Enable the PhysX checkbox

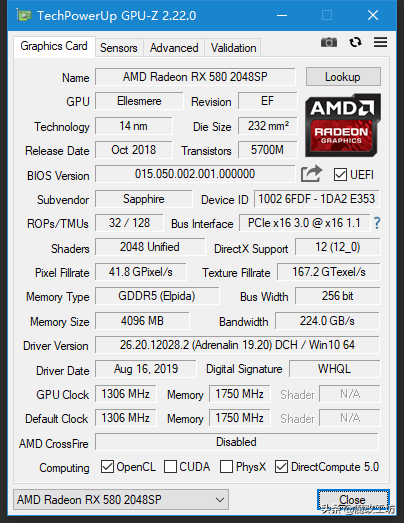pos(226,467)
